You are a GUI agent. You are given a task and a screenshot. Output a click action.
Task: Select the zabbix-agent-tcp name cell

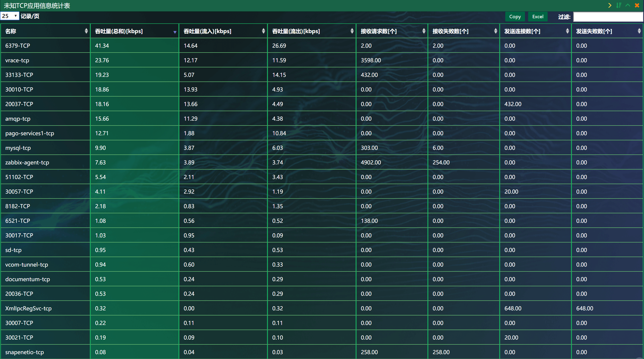click(45, 162)
